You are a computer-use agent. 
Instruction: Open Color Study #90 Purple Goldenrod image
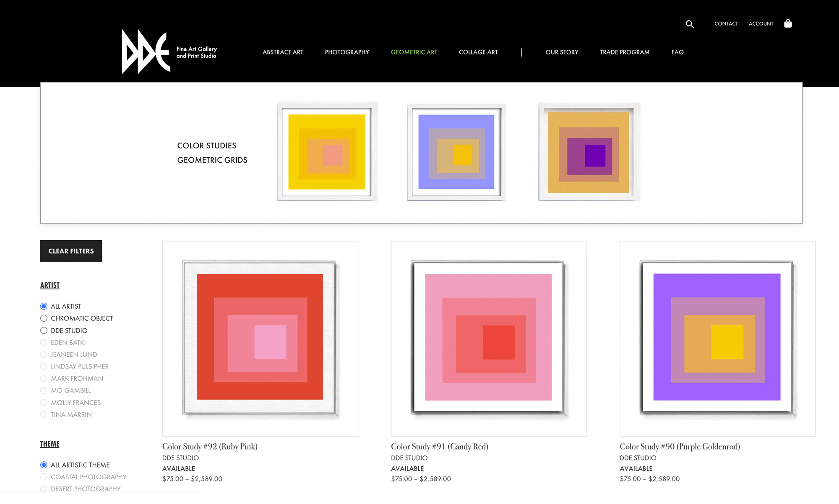click(x=717, y=338)
